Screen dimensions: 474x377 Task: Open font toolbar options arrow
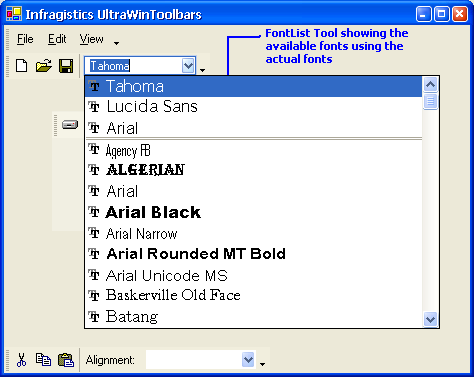[x=202, y=70]
